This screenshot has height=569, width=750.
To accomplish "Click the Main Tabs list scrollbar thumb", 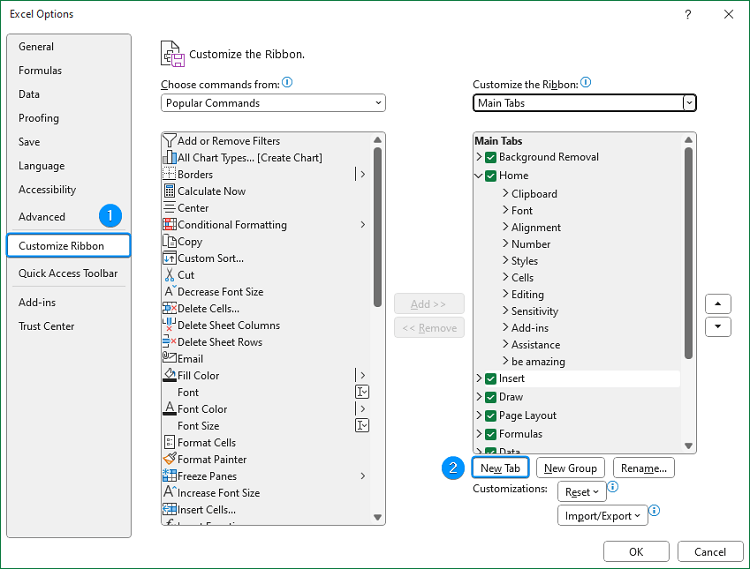I will pos(688,253).
